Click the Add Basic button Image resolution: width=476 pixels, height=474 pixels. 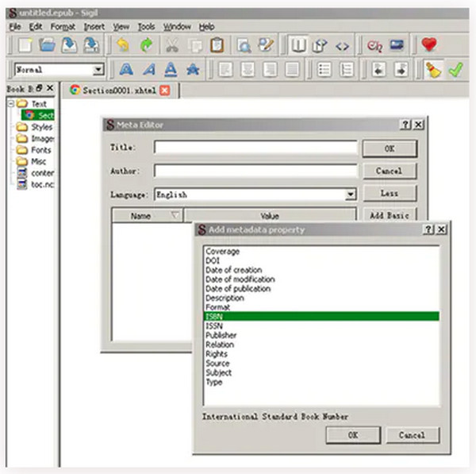[390, 214]
